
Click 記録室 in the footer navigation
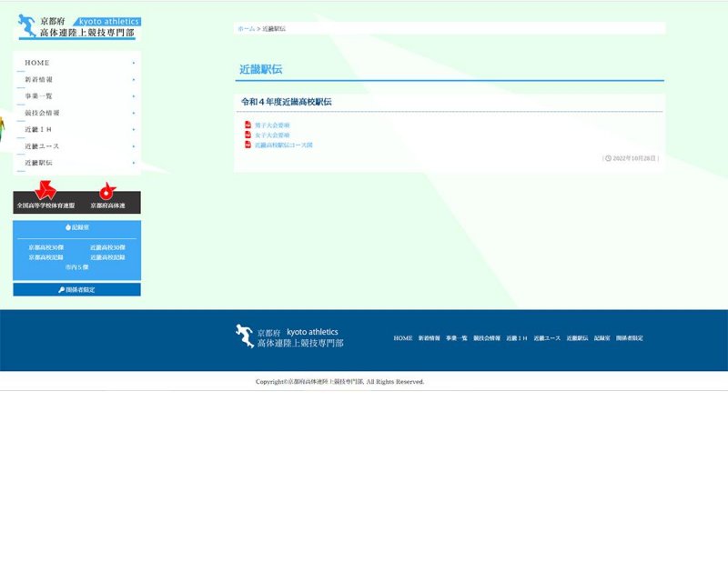point(602,338)
